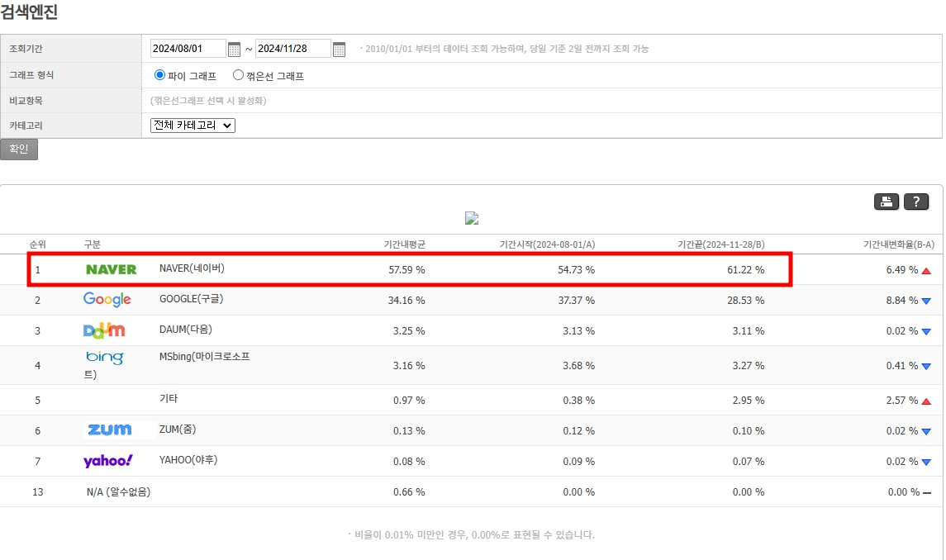
Task: Click the rank number 13 cell
Action: tap(37, 492)
